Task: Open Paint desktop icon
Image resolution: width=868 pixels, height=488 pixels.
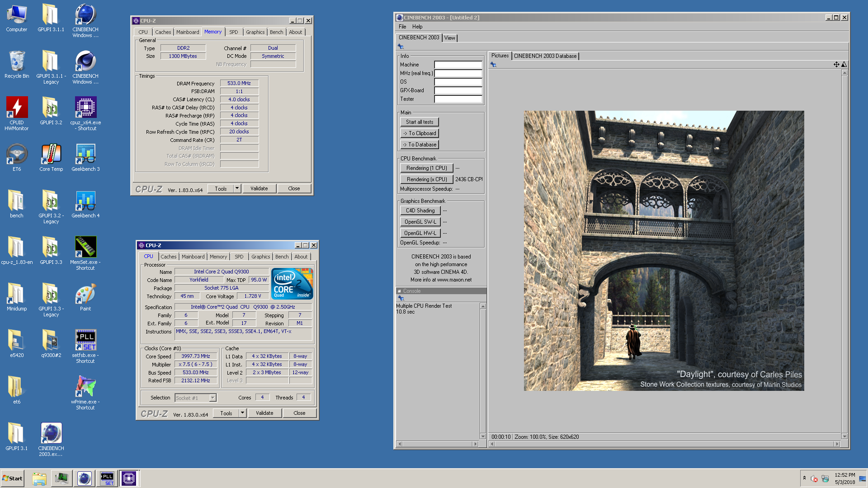Action: (x=85, y=297)
